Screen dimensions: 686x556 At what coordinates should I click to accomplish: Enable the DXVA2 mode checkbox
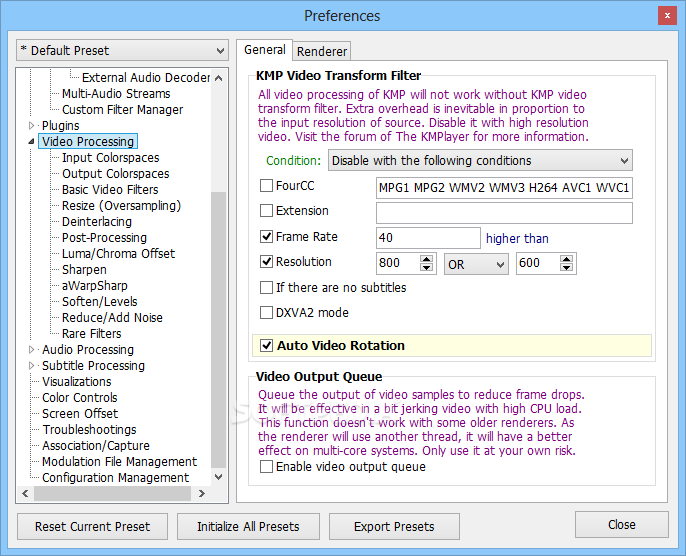pyautogui.click(x=266, y=313)
